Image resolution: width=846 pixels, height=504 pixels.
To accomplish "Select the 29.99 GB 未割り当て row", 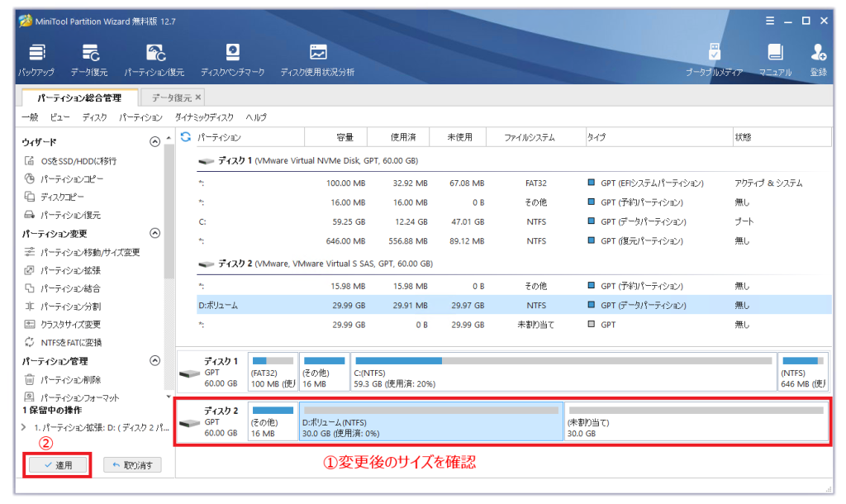I will coord(514,325).
